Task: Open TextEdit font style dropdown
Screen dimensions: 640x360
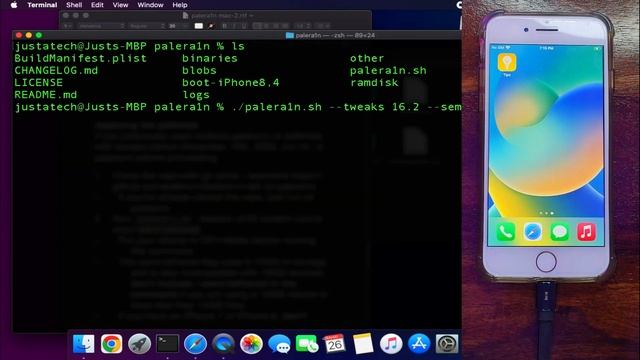Action: click(x=147, y=26)
